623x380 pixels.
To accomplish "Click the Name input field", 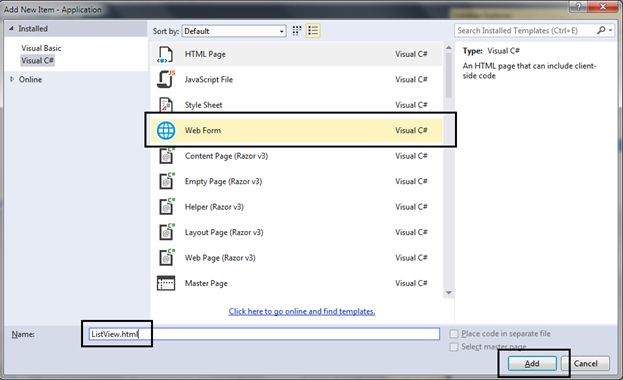I will tap(264, 334).
